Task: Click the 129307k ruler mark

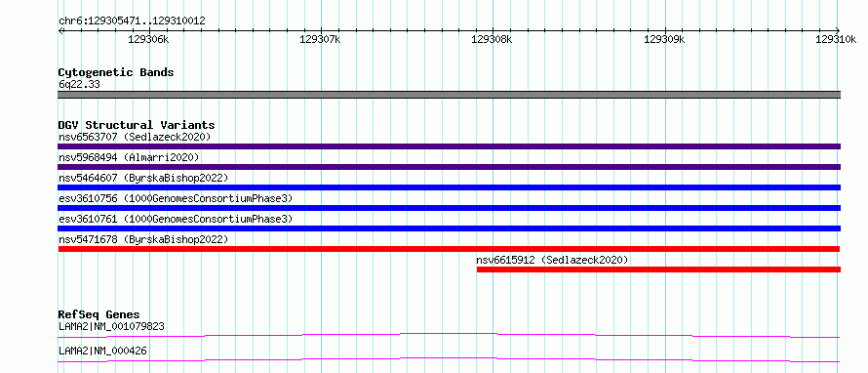Action: pos(320,39)
